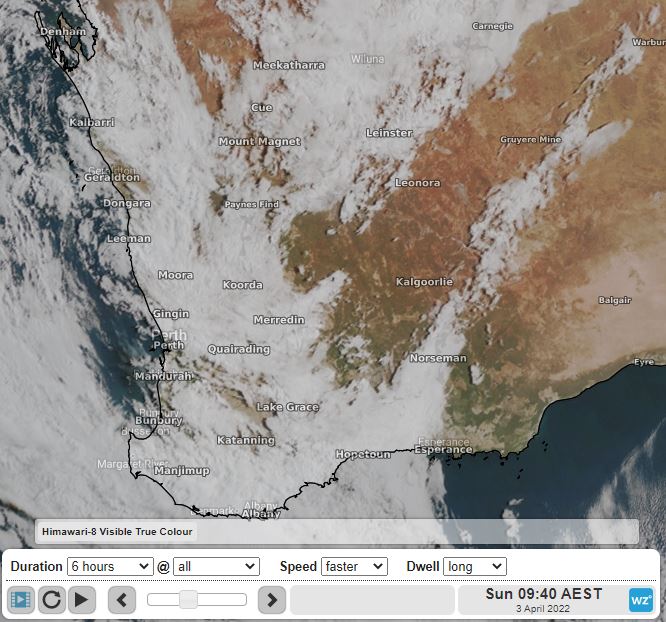Image resolution: width=666 pixels, height=622 pixels.
Task: Click the Lake Grace map label
Action: click(288, 407)
